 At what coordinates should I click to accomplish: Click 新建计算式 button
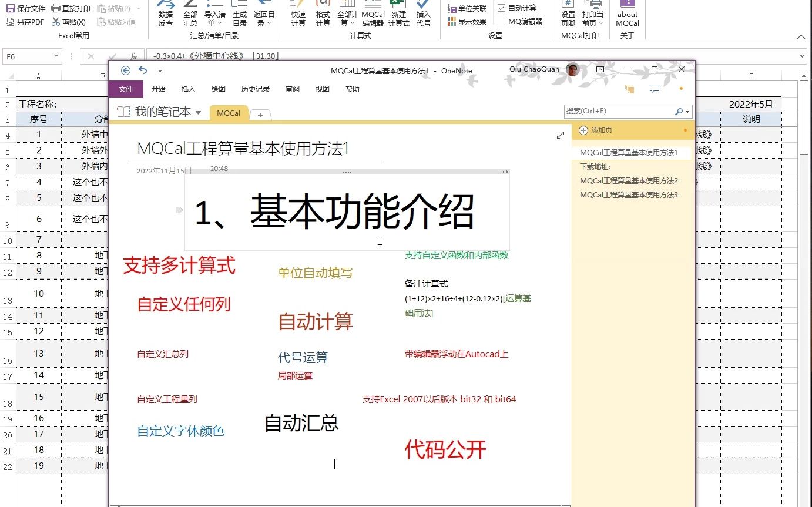(x=399, y=14)
